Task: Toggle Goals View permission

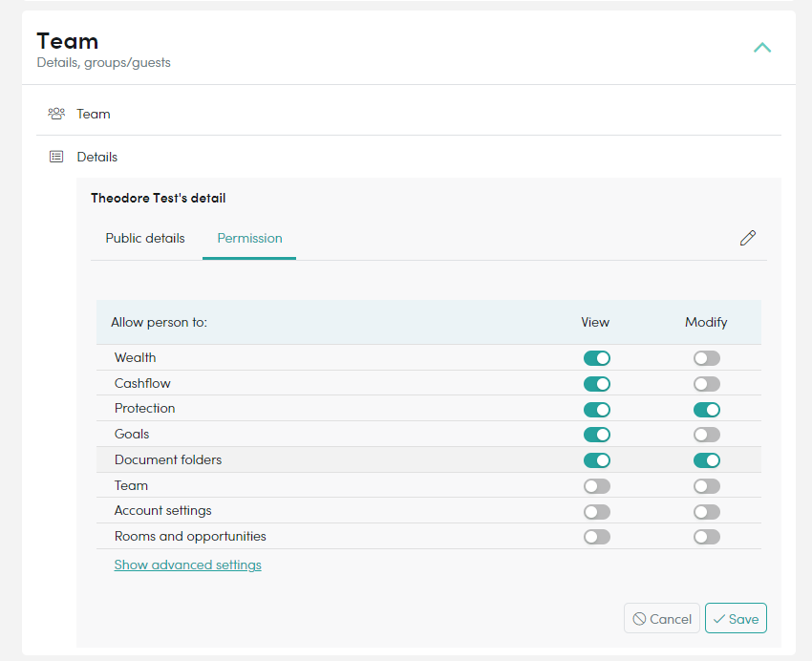Action: [596, 435]
